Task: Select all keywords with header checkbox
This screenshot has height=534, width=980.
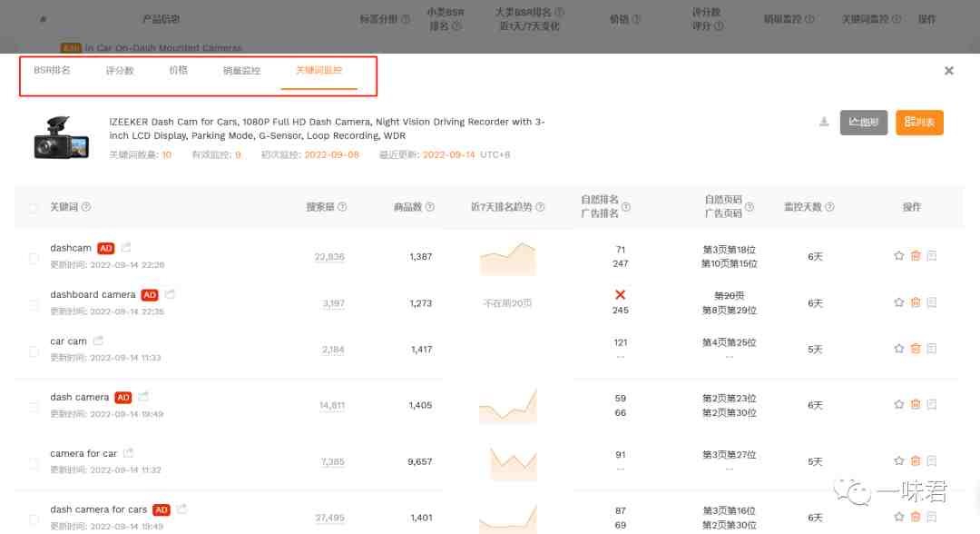Action: pyautogui.click(x=34, y=208)
